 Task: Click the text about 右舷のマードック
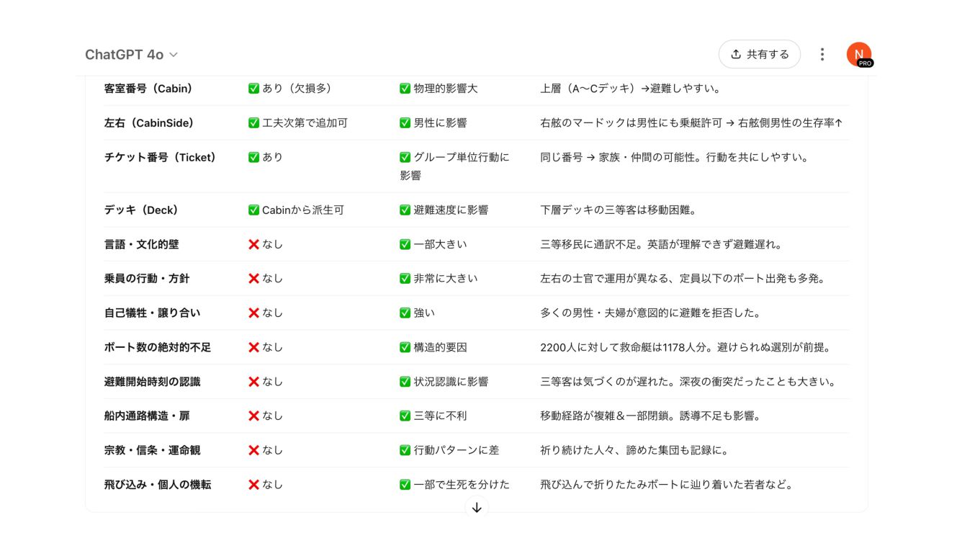pyautogui.click(x=691, y=123)
